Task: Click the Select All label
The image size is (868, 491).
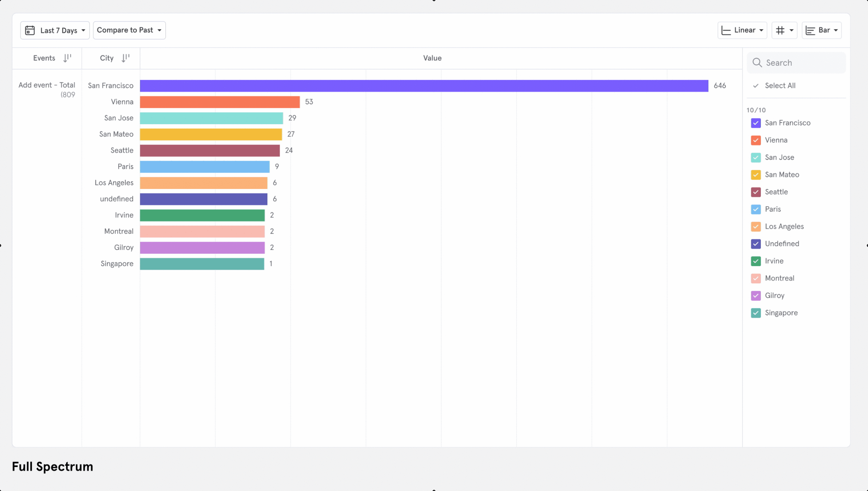Action: [780, 86]
